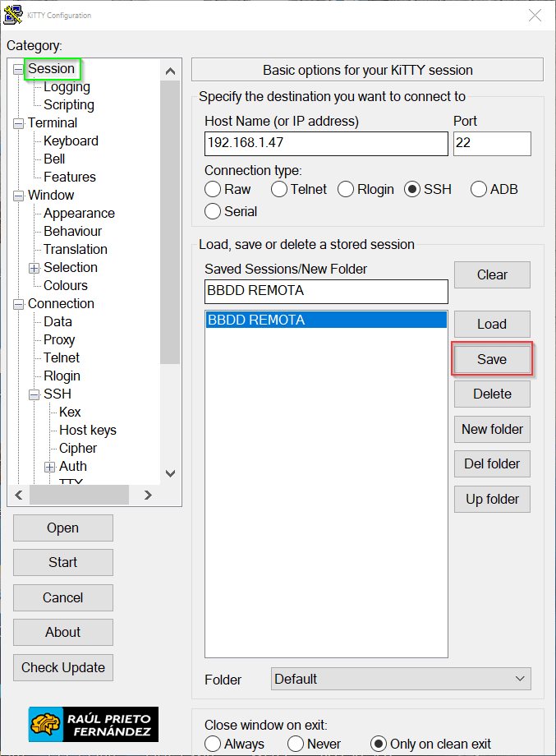Click the Raúl Prieto Fernández logo
The image size is (556, 756).
tap(94, 724)
